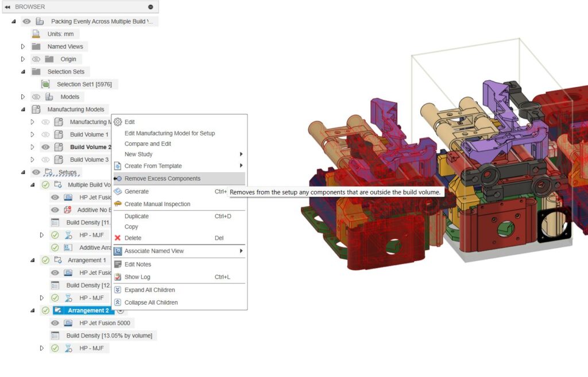Toggle eye for Additive No E… item
This screenshot has width=588, height=377.
(x=55, y=210)
